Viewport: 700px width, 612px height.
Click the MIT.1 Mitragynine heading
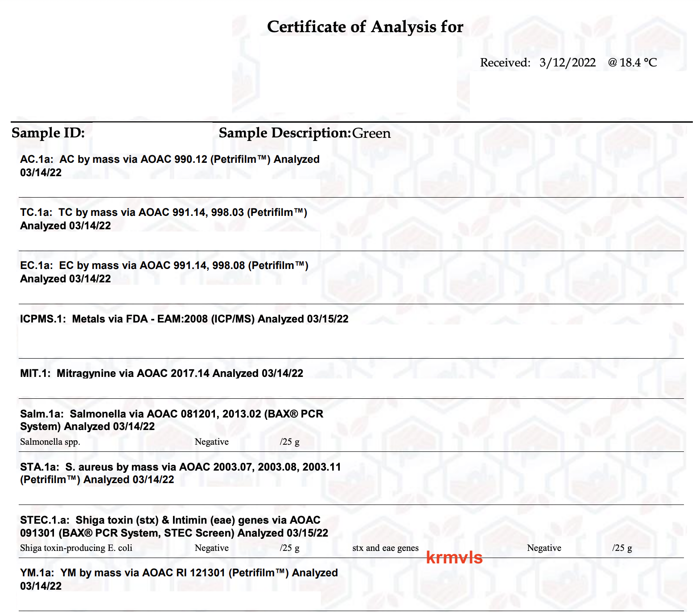161,373
